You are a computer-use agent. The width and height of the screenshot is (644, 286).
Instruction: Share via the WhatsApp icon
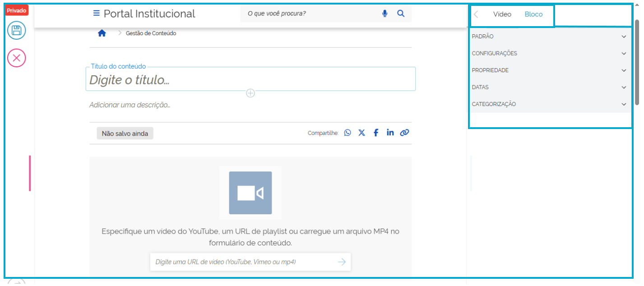347,133
